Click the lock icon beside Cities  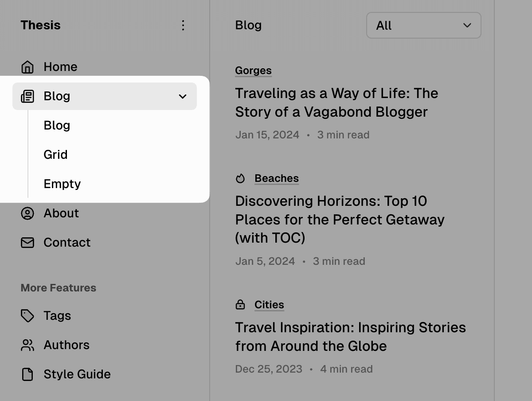click(x=240, y=305)
